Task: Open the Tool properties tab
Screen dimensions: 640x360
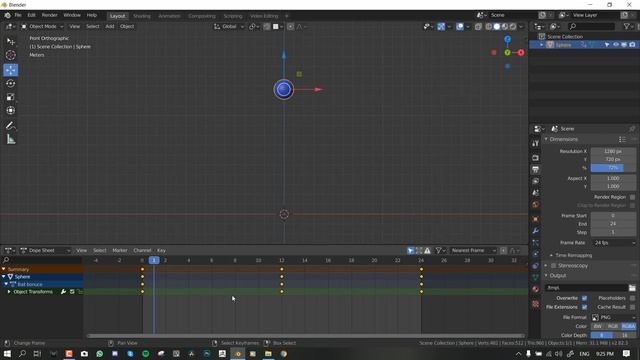Action: [536, 144]
